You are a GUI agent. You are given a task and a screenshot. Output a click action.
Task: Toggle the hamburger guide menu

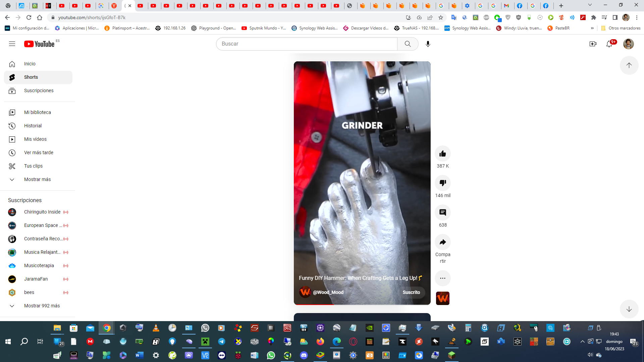point(12,44)
